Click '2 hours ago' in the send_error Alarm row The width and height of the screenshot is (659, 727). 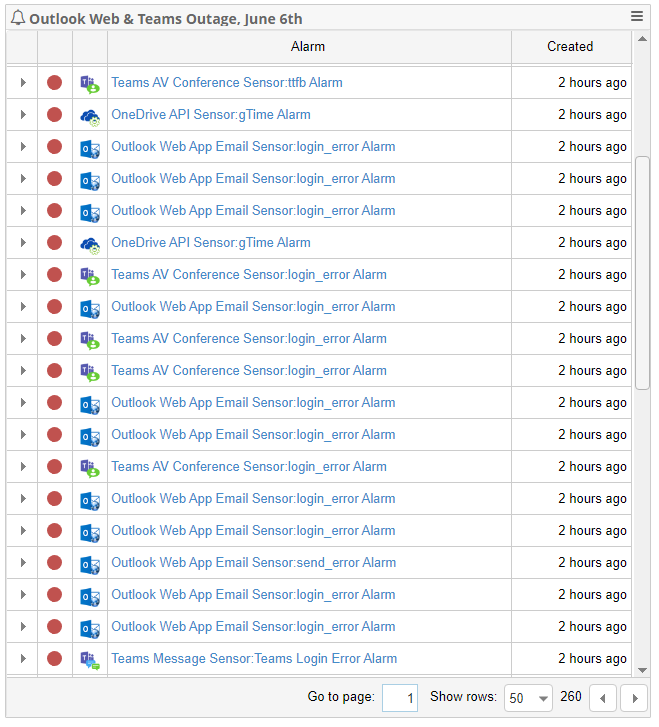592,562
